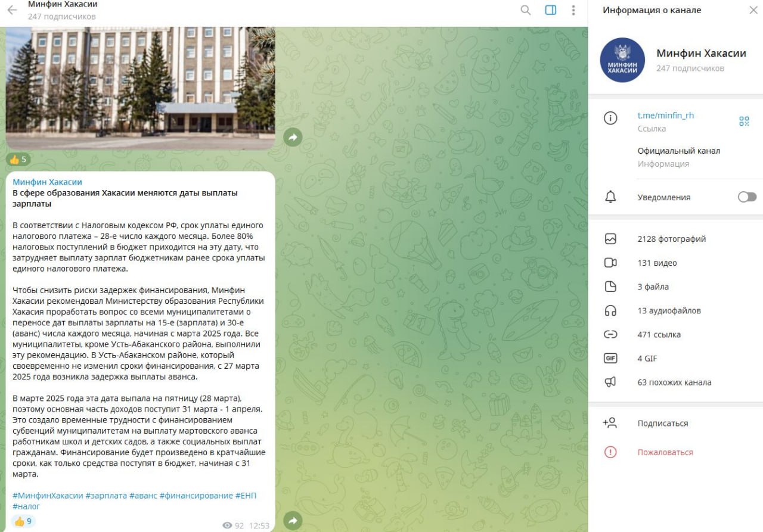This screenshot has width=763, height=532.
Task: Click the add-user subscribe icon
Action: pos(610,423)
